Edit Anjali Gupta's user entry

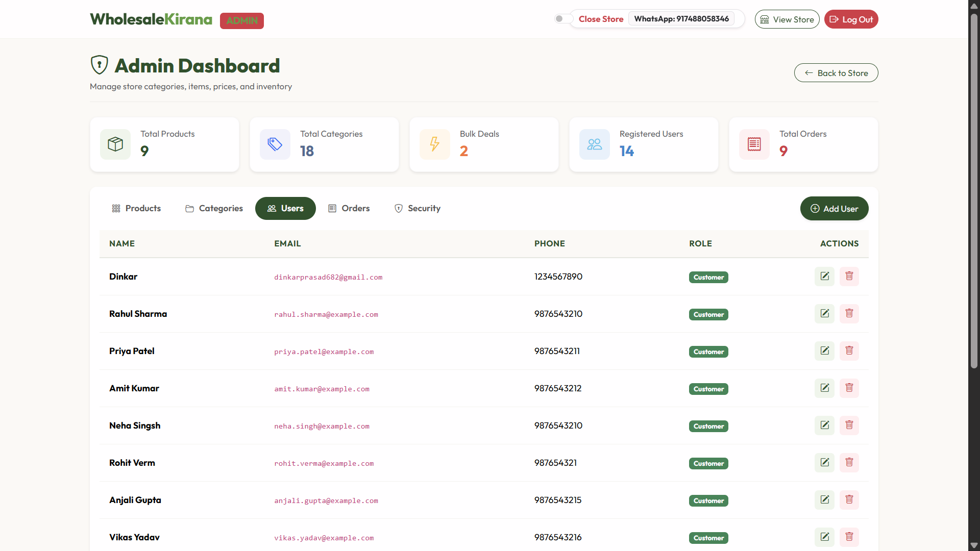824,500
